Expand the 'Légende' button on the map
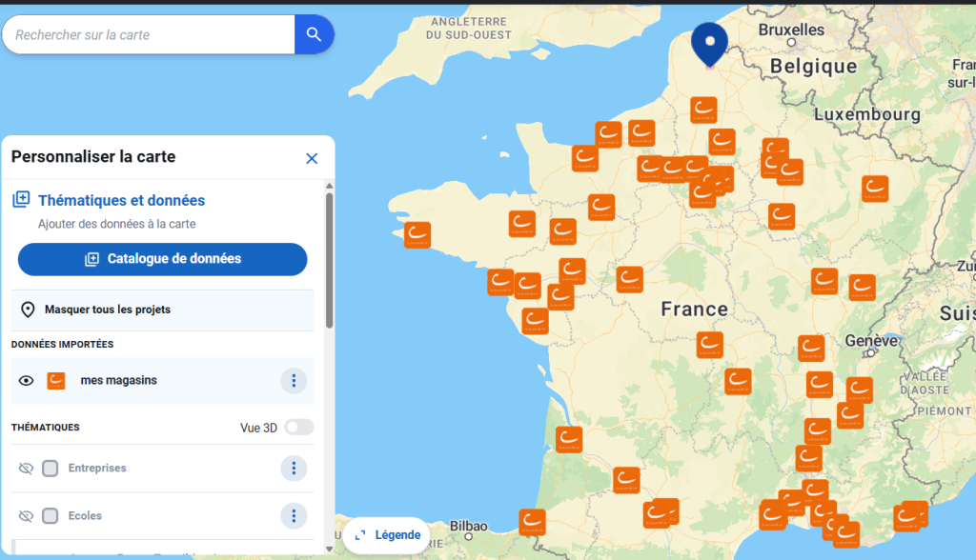Screen dimensions: 976x560 [387, 535]
